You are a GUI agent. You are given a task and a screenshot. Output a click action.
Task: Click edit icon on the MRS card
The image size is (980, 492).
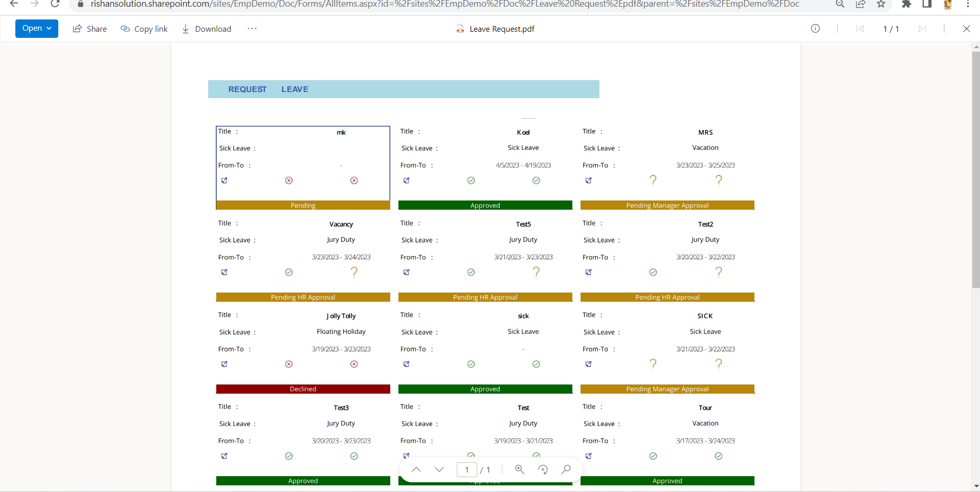(x=589, y=181)
